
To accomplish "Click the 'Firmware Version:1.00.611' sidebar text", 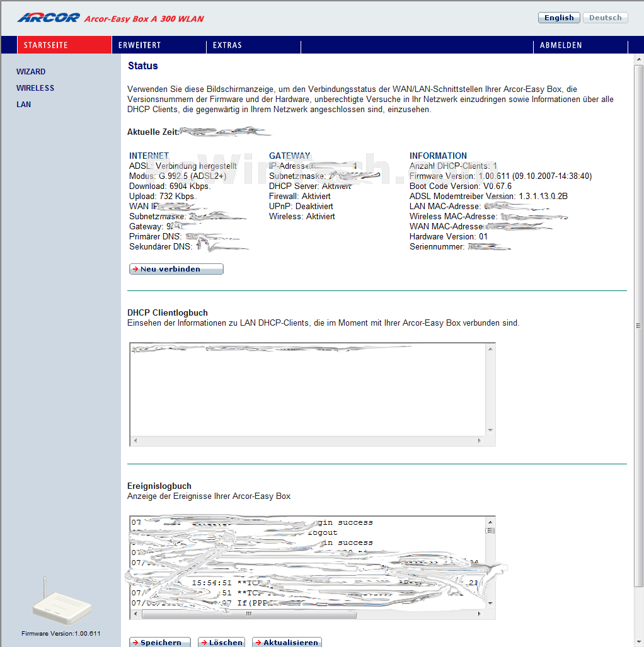I will [x=61, y=633].
